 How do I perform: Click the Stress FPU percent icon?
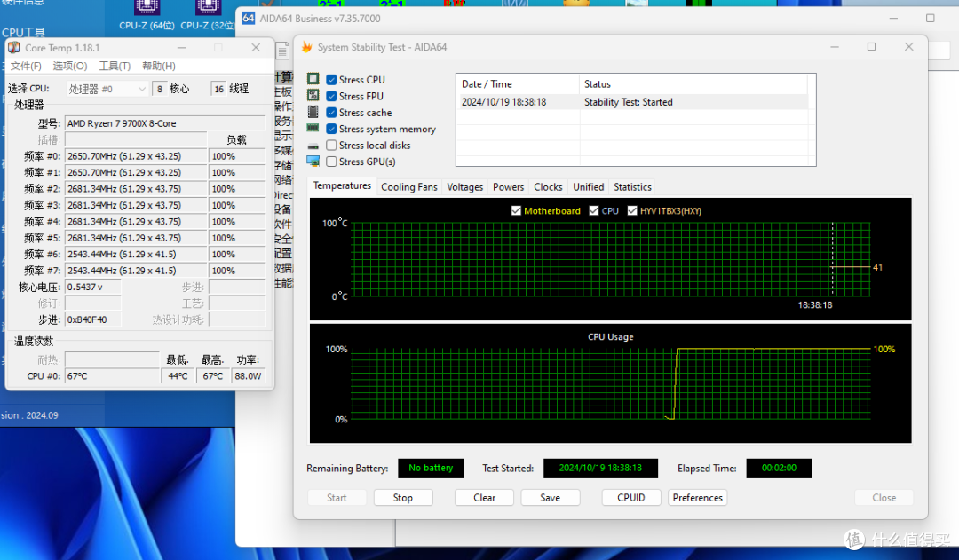[313, 95]
